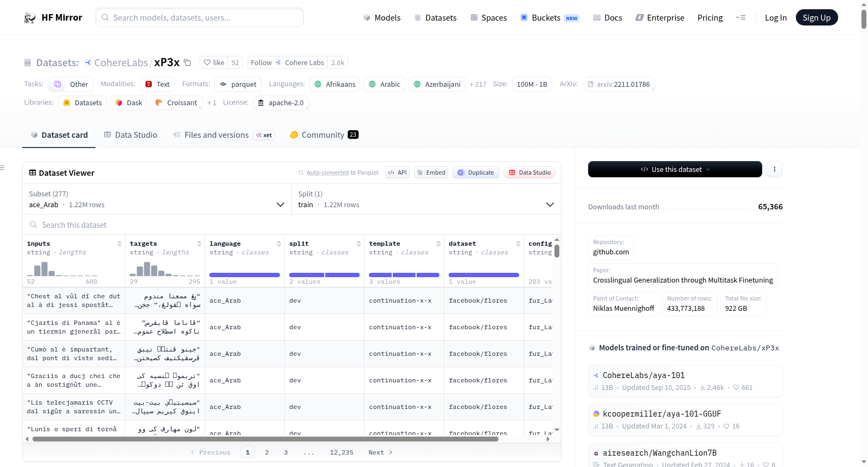
Task: Follow Cohere Labs
Action: point(287,62)
